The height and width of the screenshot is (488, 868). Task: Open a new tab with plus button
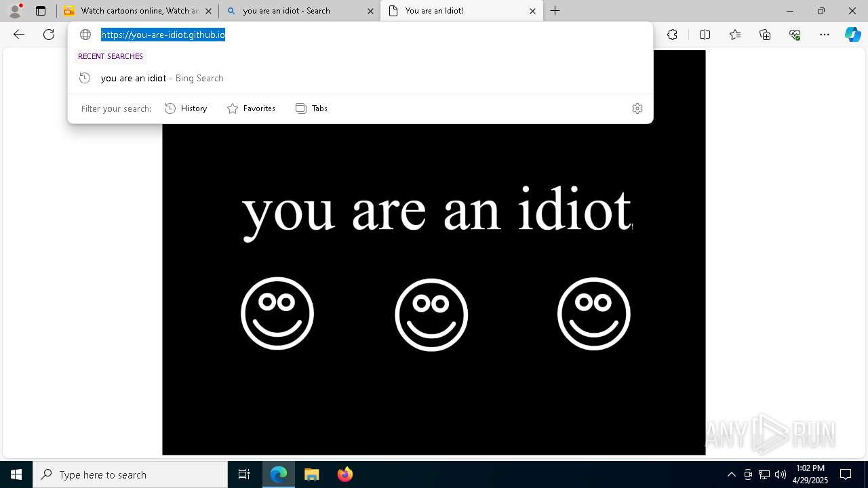pyautogui.click(x=555, y=11)
